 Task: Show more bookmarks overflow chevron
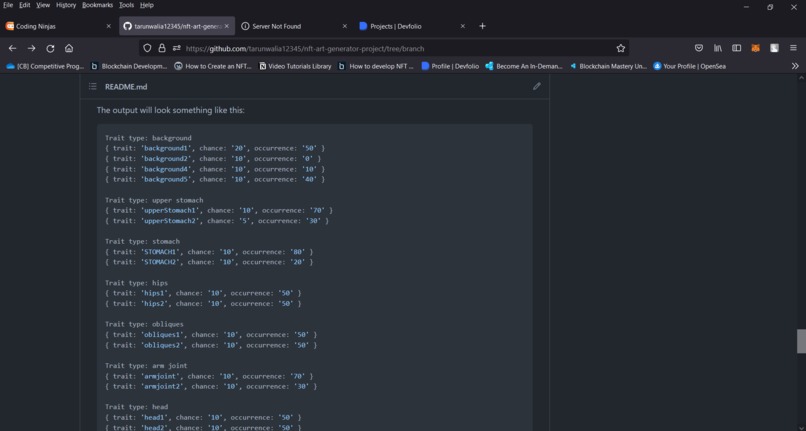[795, 66]
